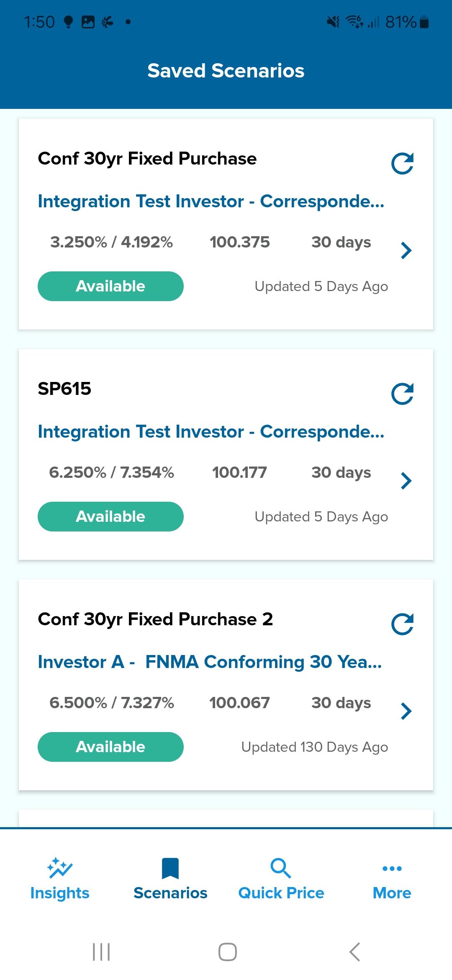
Task: Refresh Conf 30yr Fixed Purchase 2 scenario
Action: coord(402,624)
